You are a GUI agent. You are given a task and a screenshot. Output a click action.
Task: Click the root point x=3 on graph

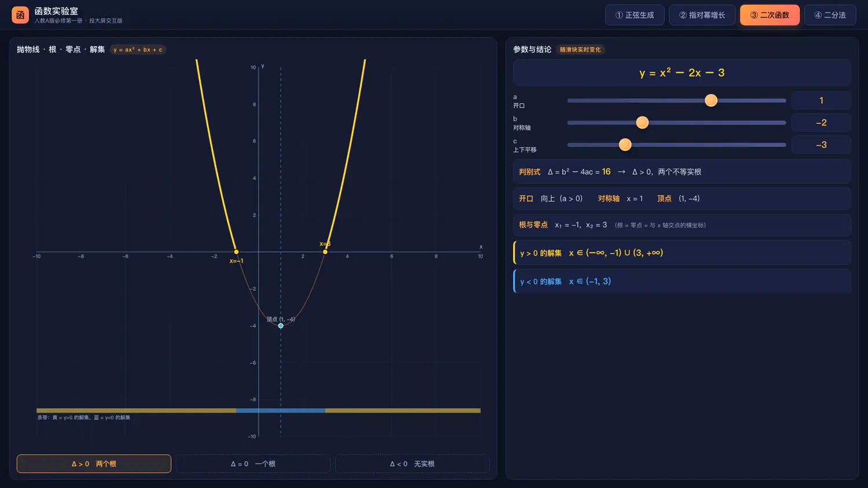(x=325, y=252)
